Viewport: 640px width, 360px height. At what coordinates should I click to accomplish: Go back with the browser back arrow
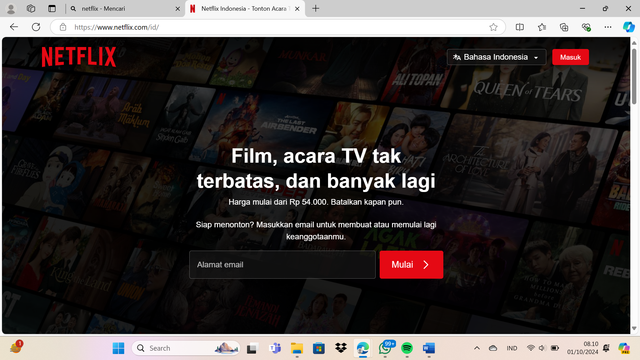[x=14, y=27]
